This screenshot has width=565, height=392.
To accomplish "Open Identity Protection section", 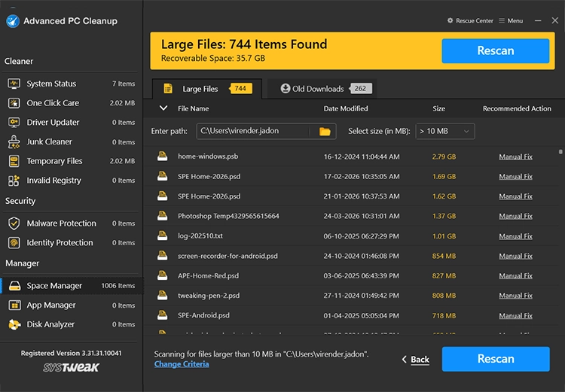I will (60, 243).
